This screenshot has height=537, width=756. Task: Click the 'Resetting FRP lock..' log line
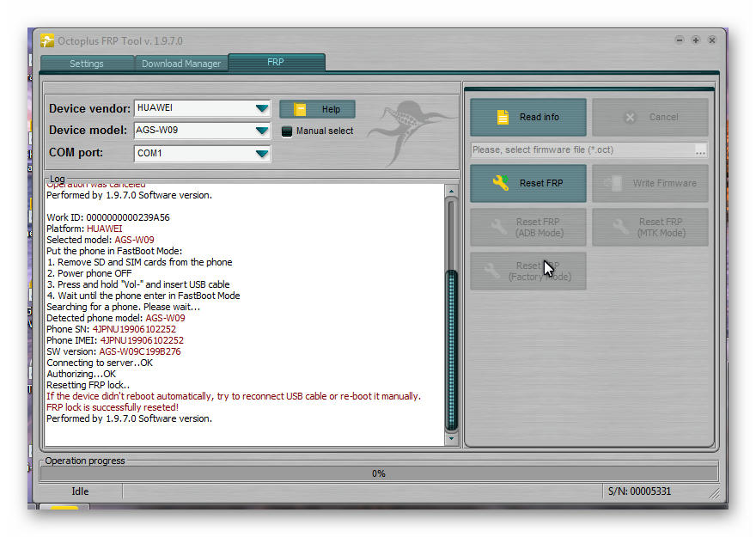88,385
